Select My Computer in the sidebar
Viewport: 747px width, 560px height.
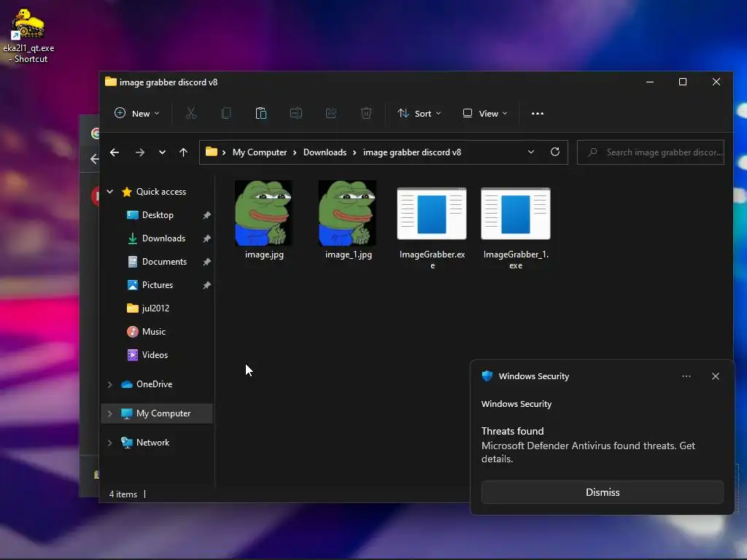(163, 413)
